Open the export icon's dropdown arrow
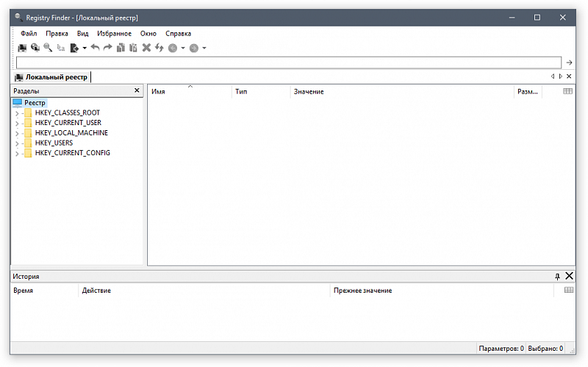Image resolution: width=588 pixels, height=367 pixels. coord(85,48)
